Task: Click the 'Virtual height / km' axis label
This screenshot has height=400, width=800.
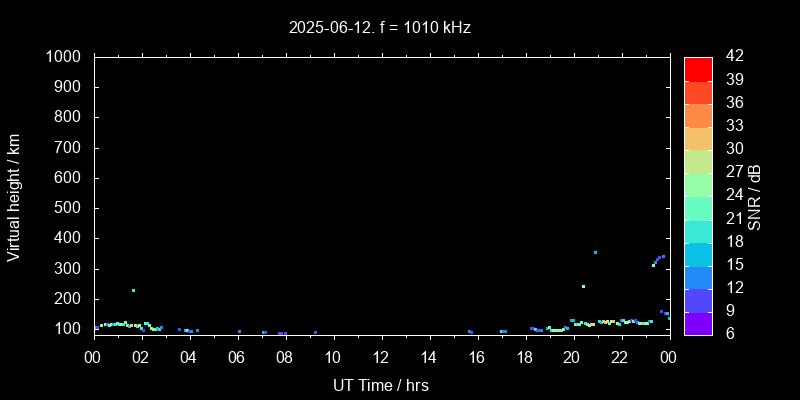Action: click(x=14, y=196)
